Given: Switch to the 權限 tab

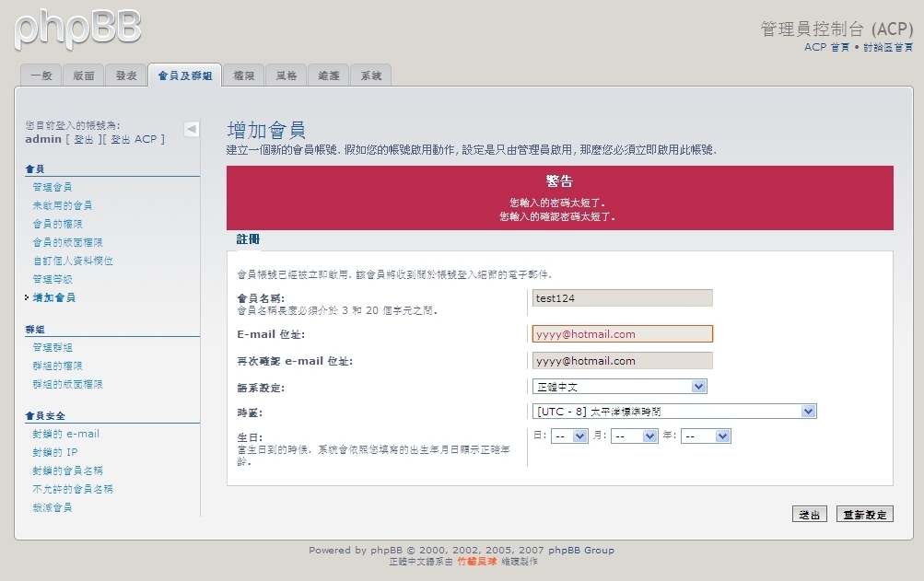Looking at the screenshot, I should pyautogui.click(x=244, y=76).
